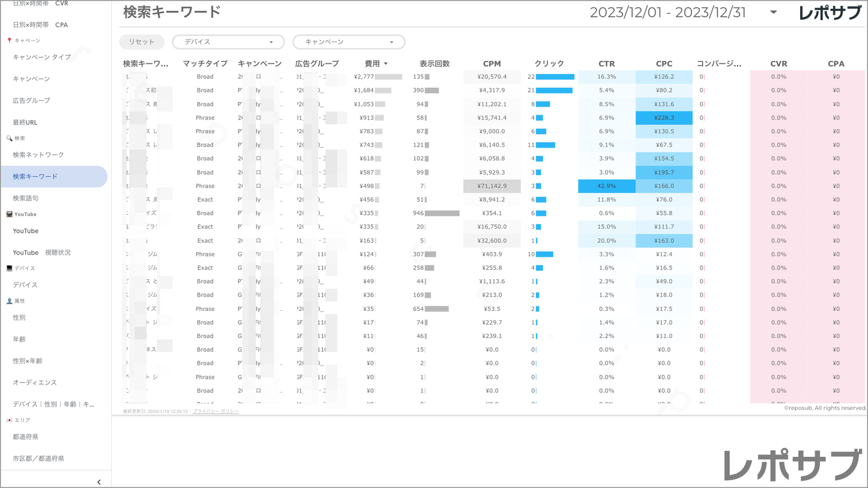This screenshot has height=488, width=868.
Task: Click the sort arrow next to 費用 header
Action: [x=386, y=64]
